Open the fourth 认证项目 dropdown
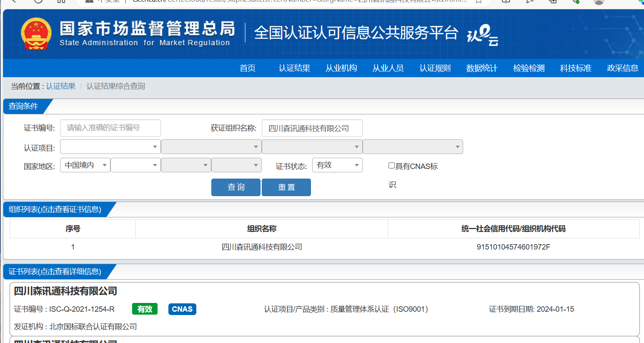Viewport: 644px width, 343px height. point(413,147)
